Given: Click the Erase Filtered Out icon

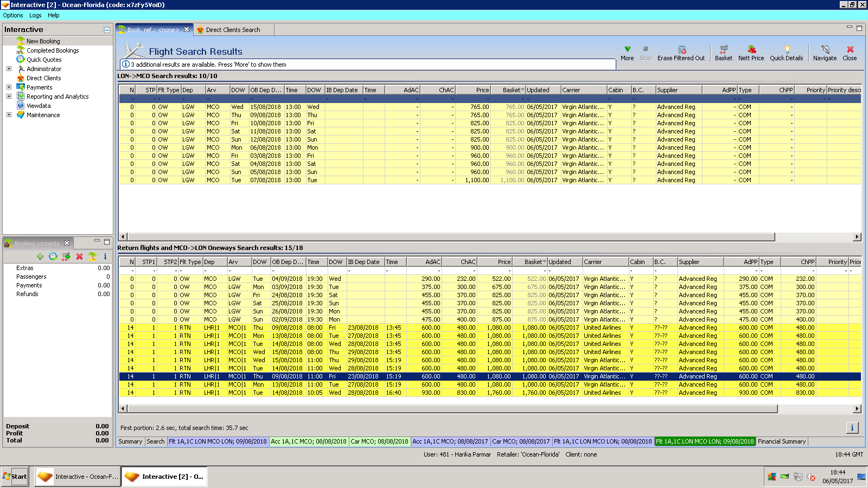Looking at the screenshot, I should pyautogui.click(x=681, y=49).
